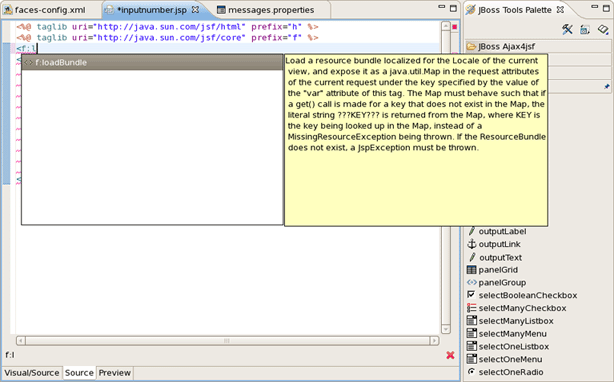The width and height of the screenshot is (614, 382).
Task: Click the vertical scrollbar down arrow
Action: (446, 329)
